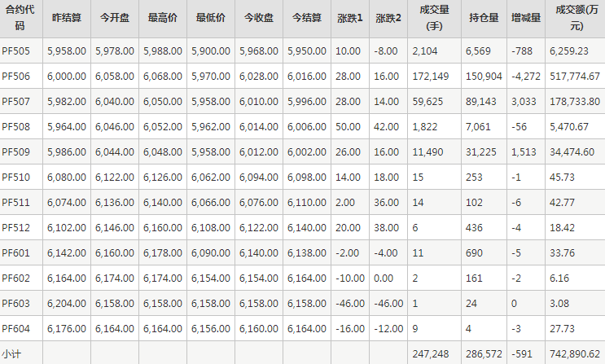Click the 成交额(万元) column header
This screenshot has height=364, width=605.
(x=577, y=18)
